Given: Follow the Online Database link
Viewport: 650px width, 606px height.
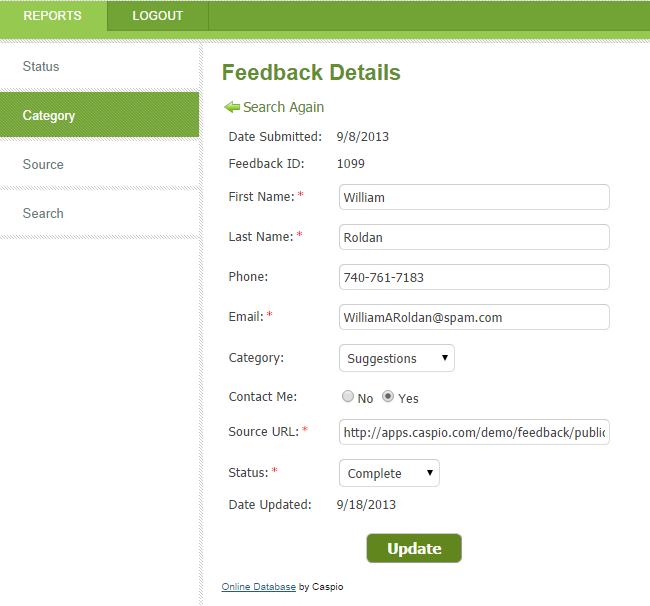Looking at the screenshot, I should pyautogui.click(x=258, y=587).
